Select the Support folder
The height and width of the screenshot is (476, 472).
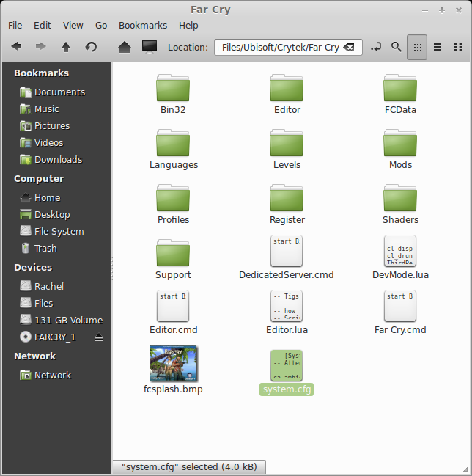click(173, 259)
